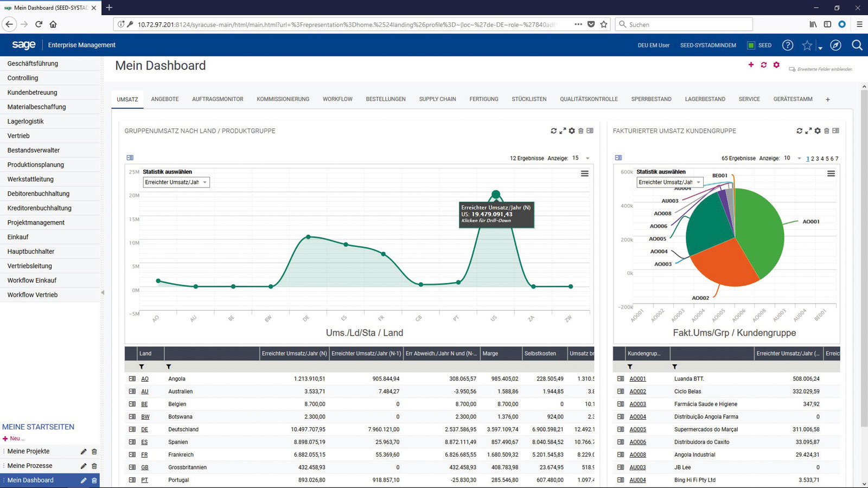Delete the Meine Prozesse start page
868x488 pixels.
tap(94, 466)
